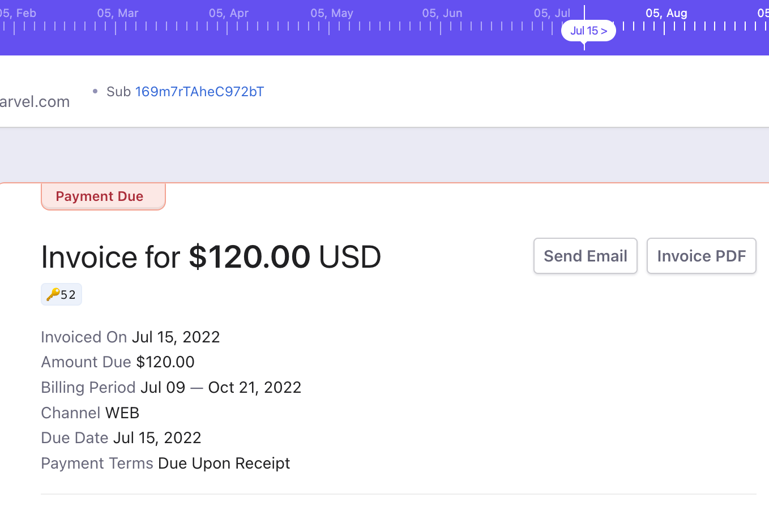The image size is (769, 532).
Task: Jump to 05, Jul on the timeline
Action: 552,13
